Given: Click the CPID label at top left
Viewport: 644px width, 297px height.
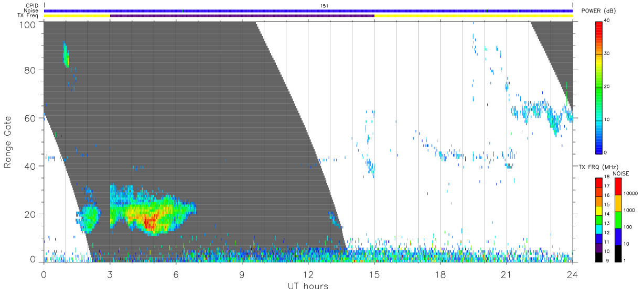Looking at the screenshot, I should coord(33,5).
